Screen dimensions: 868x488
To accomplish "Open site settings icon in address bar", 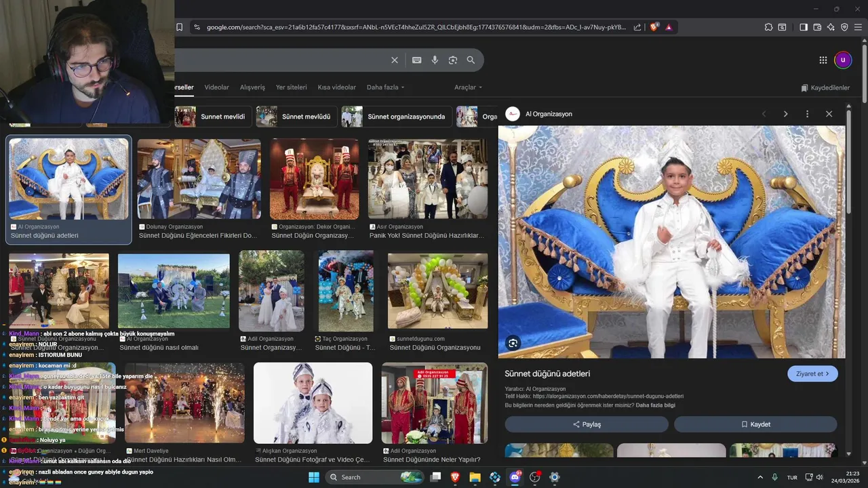I will coord(197,27).
